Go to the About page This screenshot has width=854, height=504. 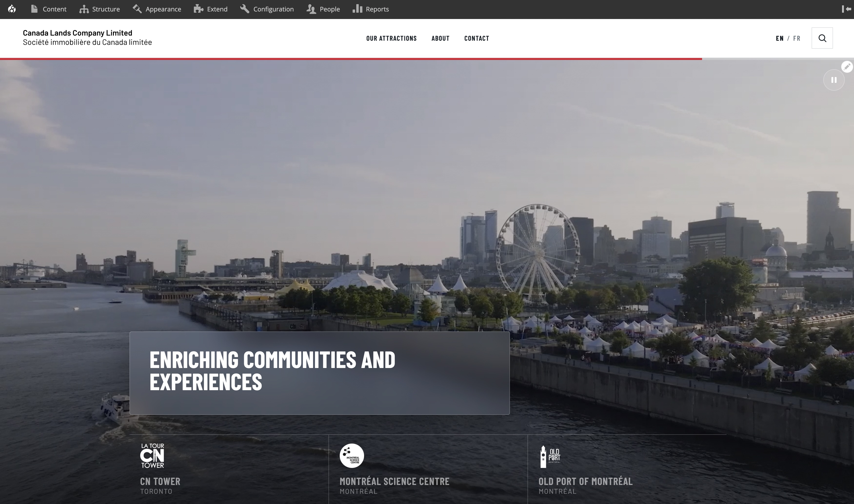[x=440, y=38]
